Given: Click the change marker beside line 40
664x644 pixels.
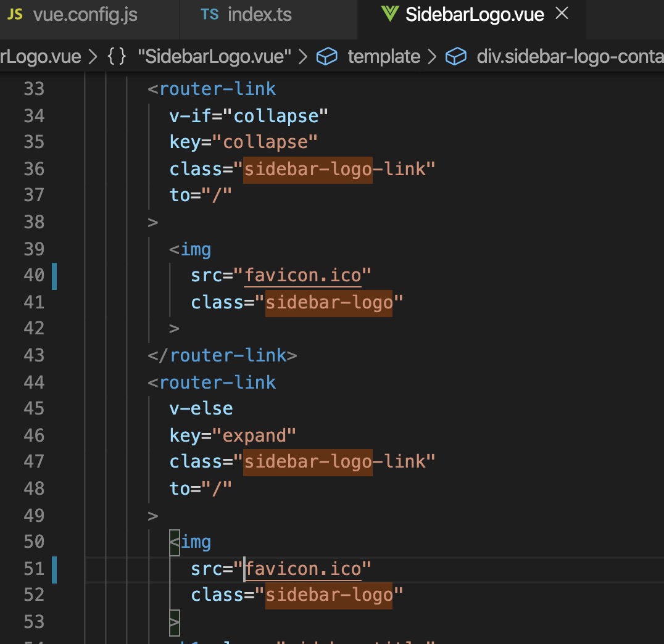Looking at the screenshot, I should click(54, 276).
